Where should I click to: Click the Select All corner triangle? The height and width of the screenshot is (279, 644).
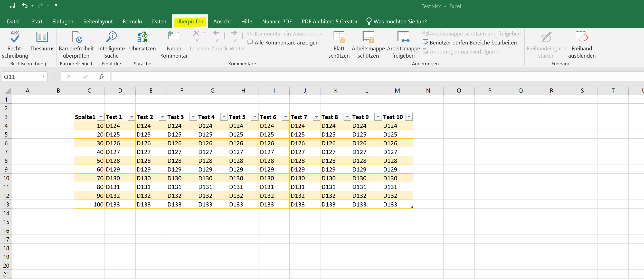tap(8, 91)
